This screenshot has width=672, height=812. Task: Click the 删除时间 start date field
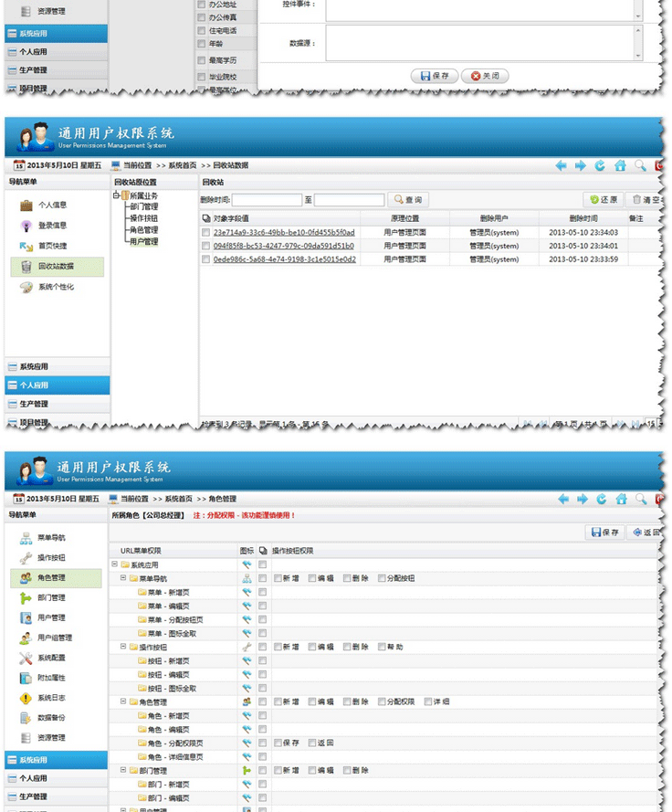click(x=268, y=200)
